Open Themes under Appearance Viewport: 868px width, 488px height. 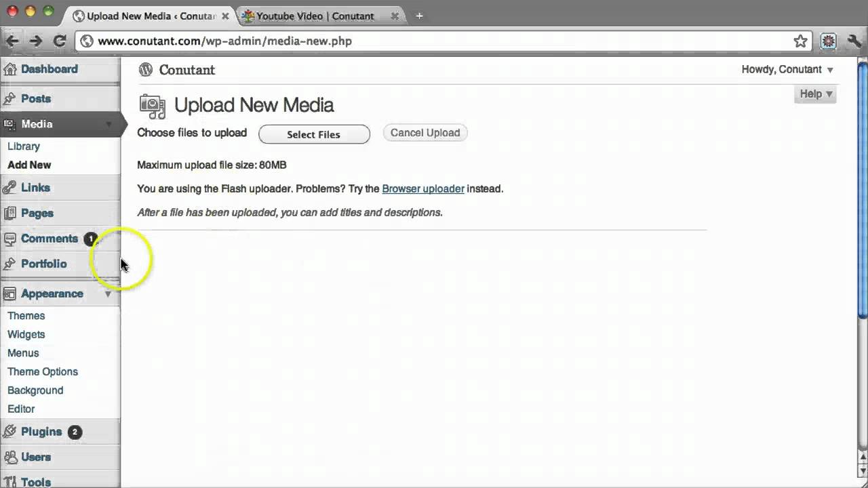pos(26,316)
